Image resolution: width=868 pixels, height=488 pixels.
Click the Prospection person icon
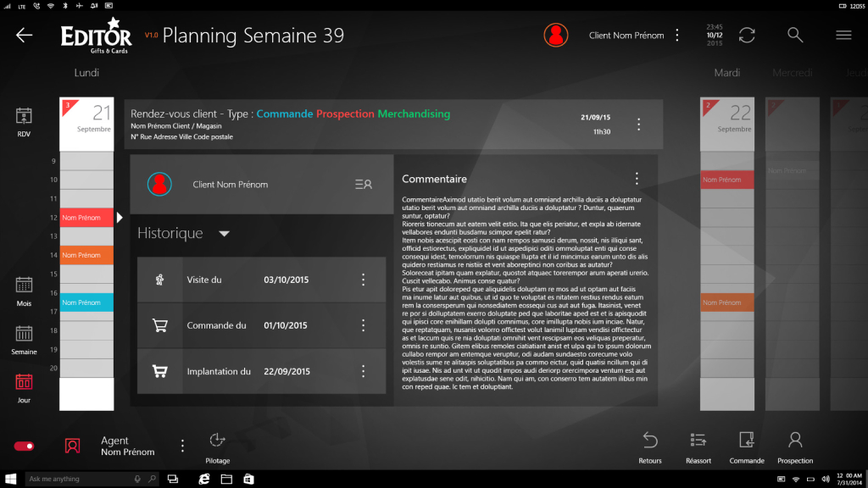(795, 440)
